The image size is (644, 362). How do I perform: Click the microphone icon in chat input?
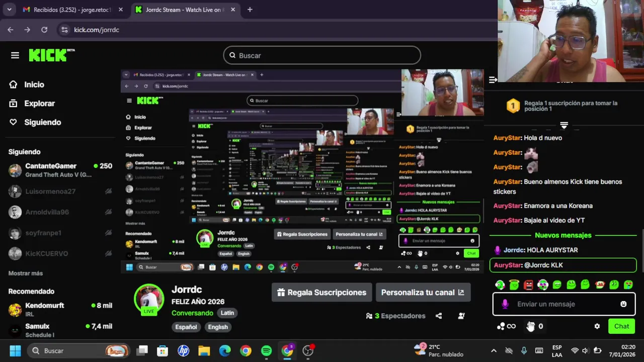pos(505,304)
